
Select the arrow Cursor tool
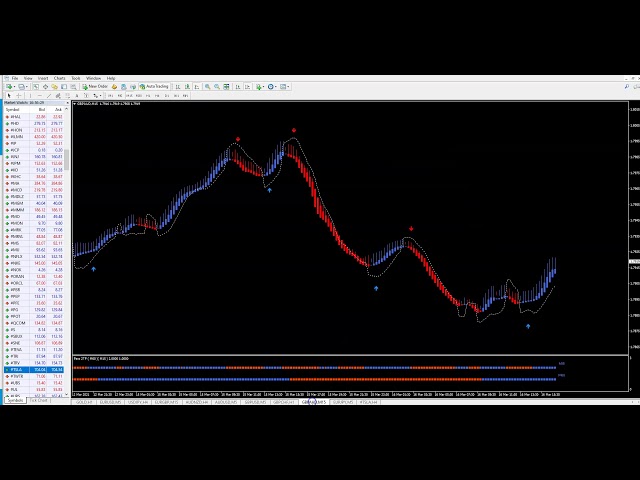pos(8,96)
